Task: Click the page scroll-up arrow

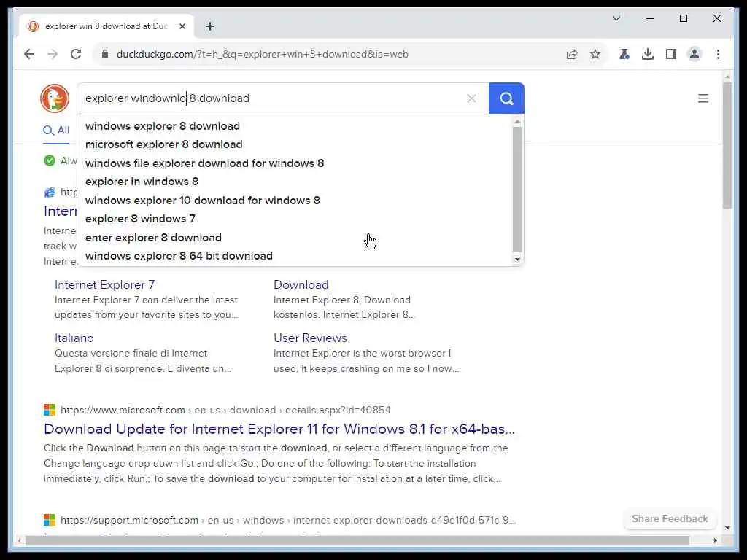Action: click(727, 76)
